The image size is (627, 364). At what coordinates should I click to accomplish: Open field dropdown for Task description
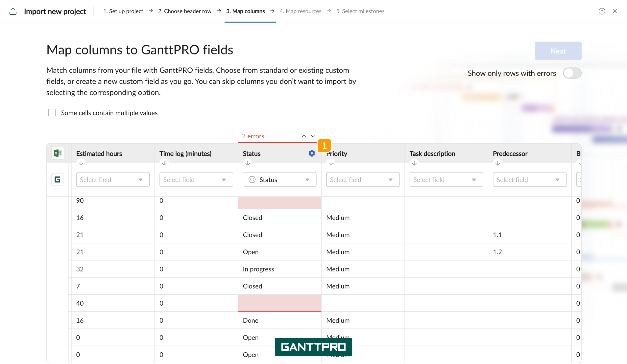[446, 179]
